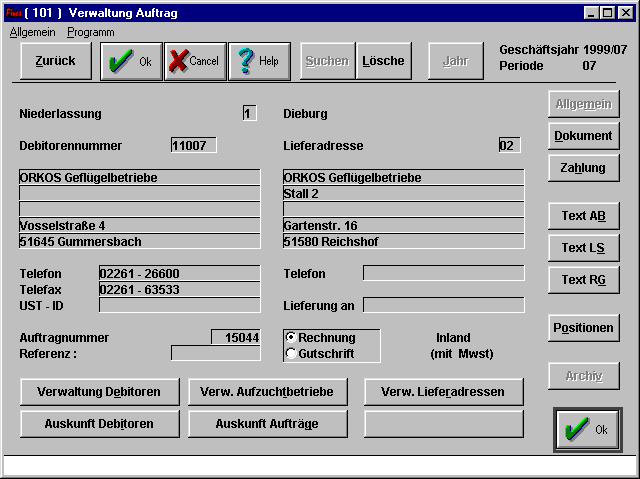
Task: Click the Auskunft Aufträge button
Action: click(x=267, y=424)
